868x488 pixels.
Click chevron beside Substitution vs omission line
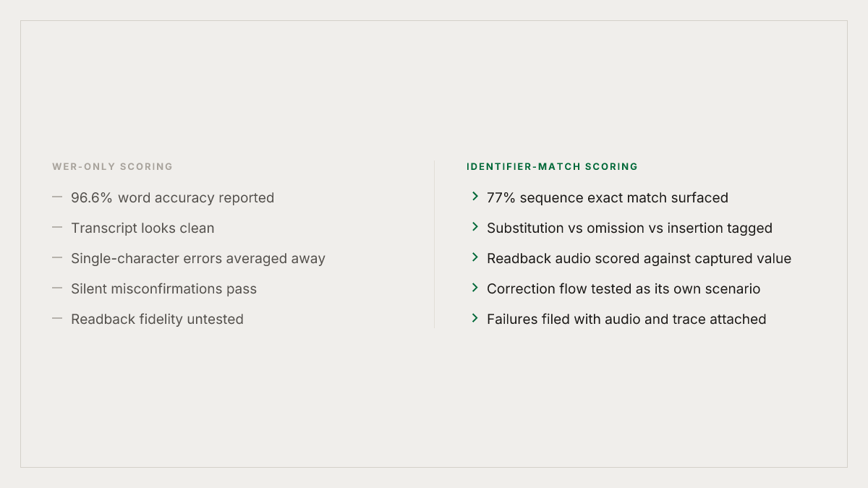tap(475, 227)
